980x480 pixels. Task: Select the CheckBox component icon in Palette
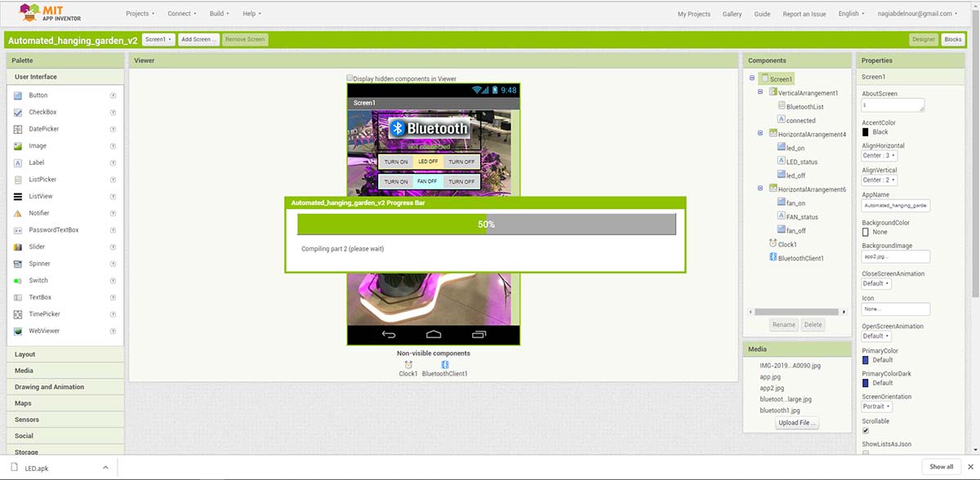19,112
